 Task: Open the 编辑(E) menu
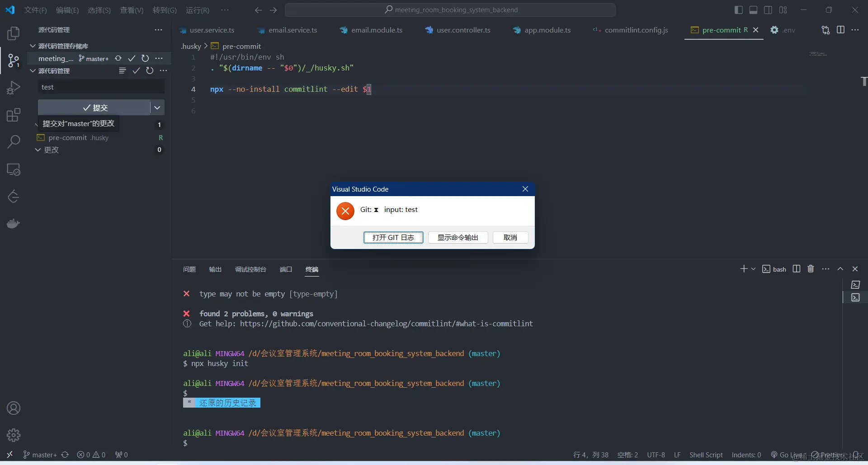coord(67,10)
